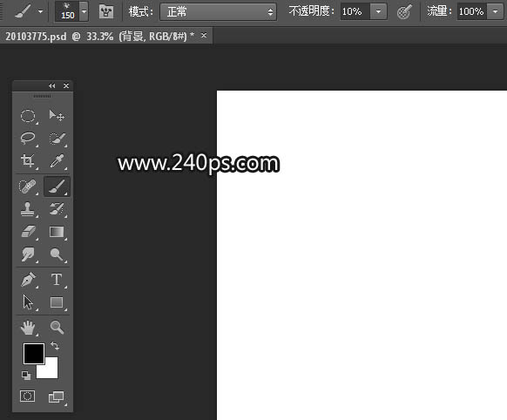The image size is (507, 420).
Task: Pick the Eyedropper tool
Action: click(x=57, y=160)
